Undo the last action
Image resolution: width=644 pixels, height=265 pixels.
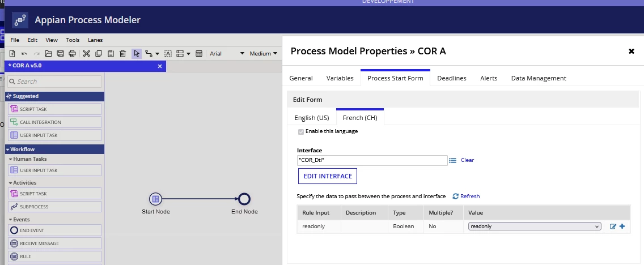point(24,54)
